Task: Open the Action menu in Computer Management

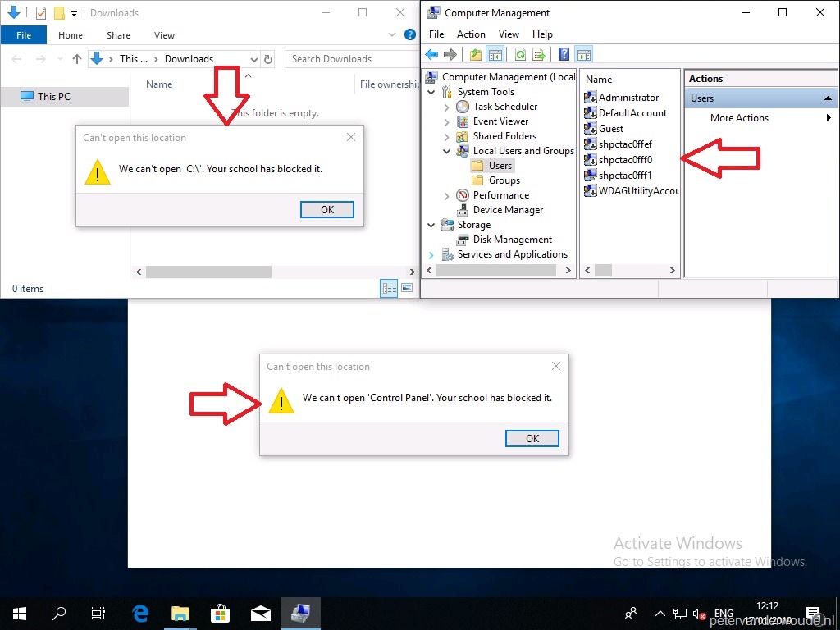Action: click(x=471, y=34)
